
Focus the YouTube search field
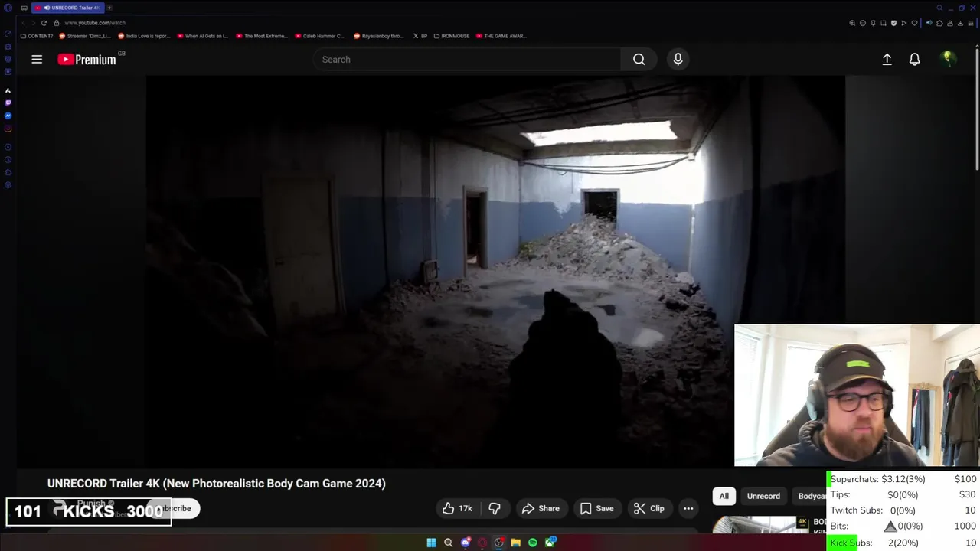(x=467, y=59)
